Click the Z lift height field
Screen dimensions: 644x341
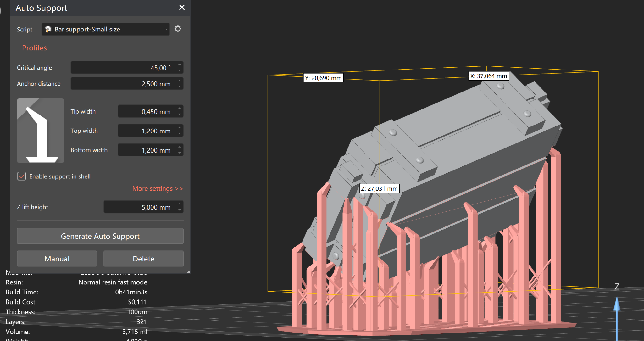140,207
